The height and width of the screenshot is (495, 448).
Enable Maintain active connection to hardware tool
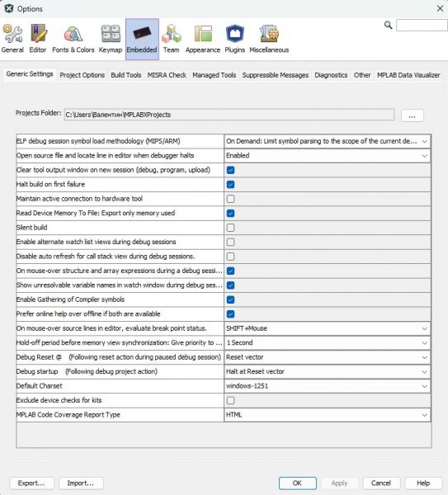point(230,199)
